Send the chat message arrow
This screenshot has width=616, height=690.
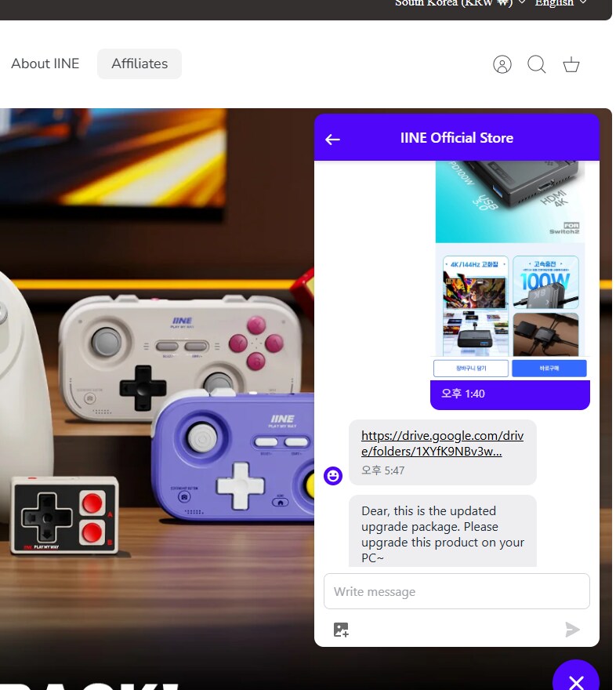tap(572, 630)
